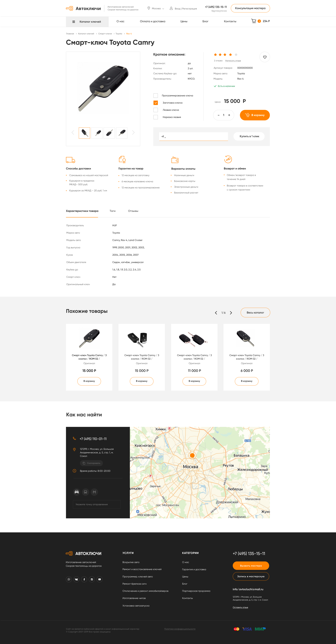This screenshot has width=336, height=644.
Task: Click wallet icon above Варианты оплаты
Action: (175, 160)
